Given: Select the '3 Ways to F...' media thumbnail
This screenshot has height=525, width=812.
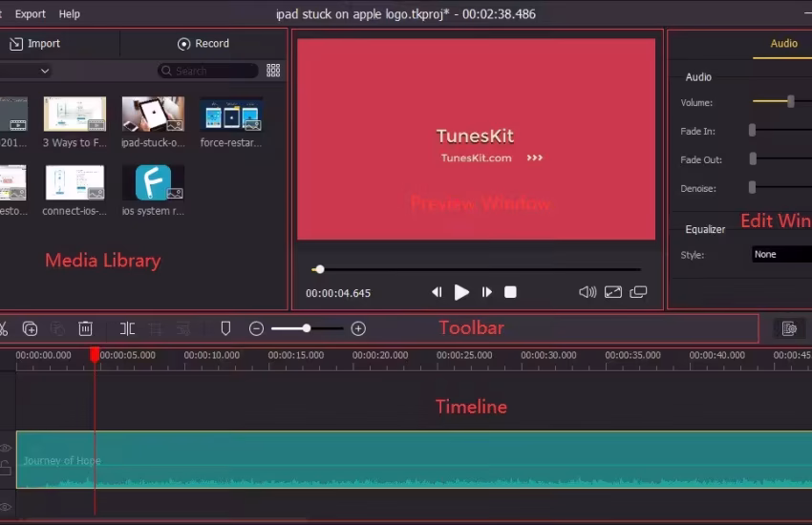Looking at the screenshot, I should (x=75, y=114).
